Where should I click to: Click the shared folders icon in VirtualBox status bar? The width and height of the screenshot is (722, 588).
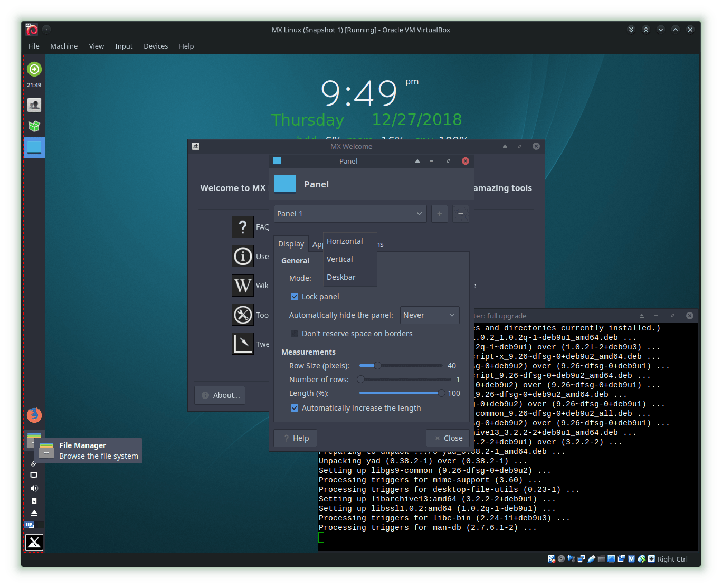601,559
